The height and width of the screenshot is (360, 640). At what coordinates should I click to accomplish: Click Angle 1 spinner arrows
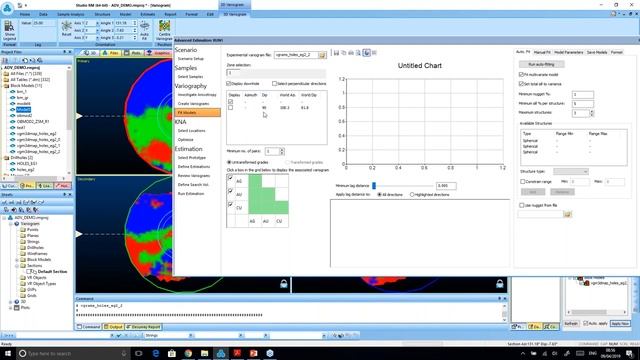tap(134, 23)
